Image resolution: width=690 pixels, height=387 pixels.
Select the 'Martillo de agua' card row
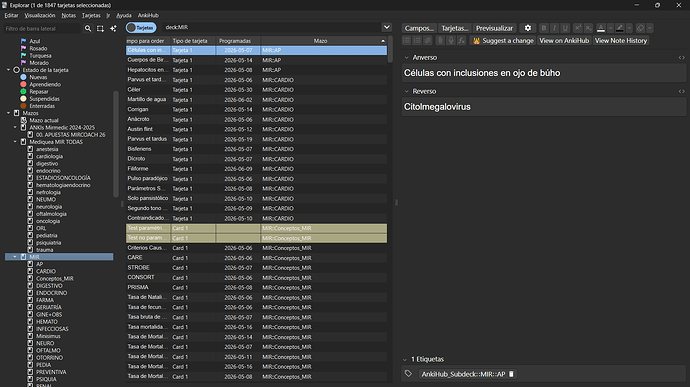tap(256, 100)
